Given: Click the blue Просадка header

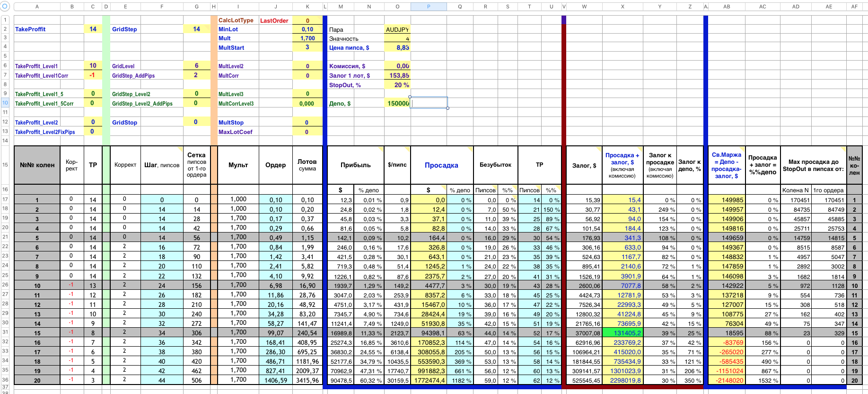Looking at the screenshot, I should pos(441,165).
